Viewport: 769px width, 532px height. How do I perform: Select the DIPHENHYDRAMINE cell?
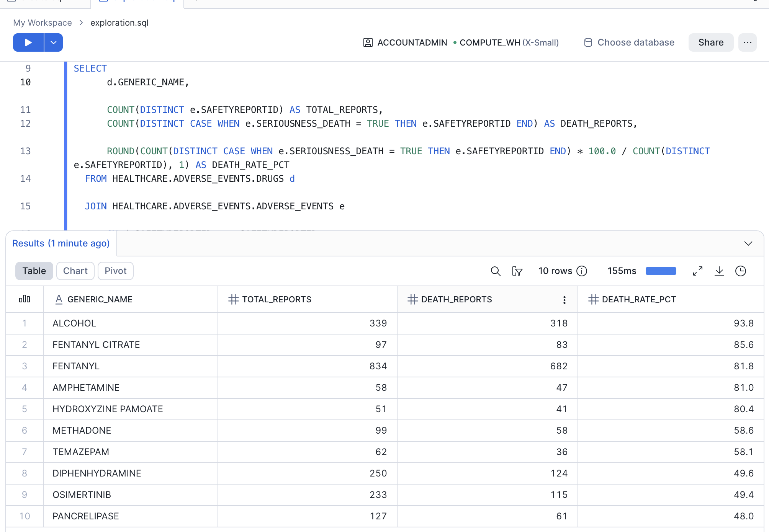click(x=130, y=473)
